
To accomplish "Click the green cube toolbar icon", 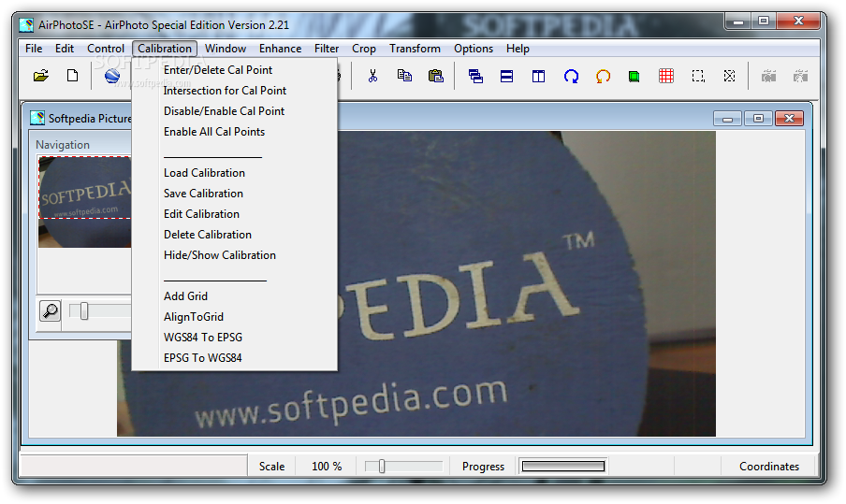I will 634,77.
